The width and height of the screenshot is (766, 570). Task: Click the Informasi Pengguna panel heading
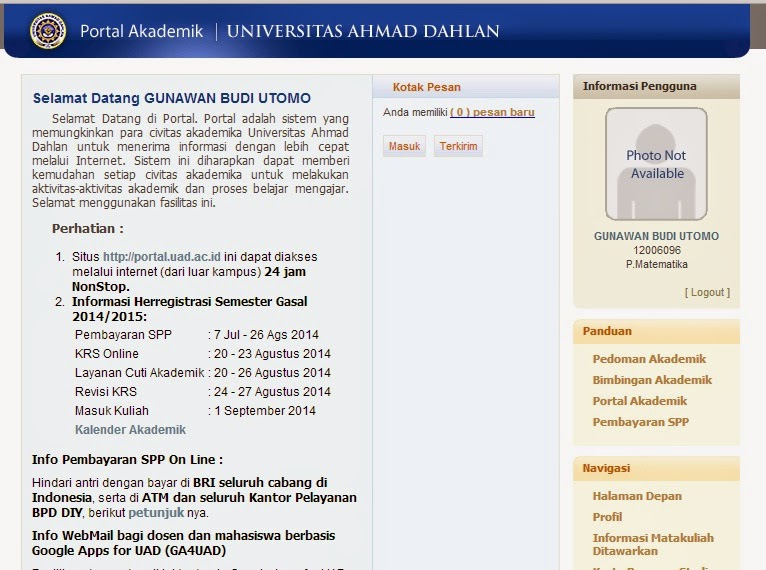pyautogui.click(x=639, y=86)
